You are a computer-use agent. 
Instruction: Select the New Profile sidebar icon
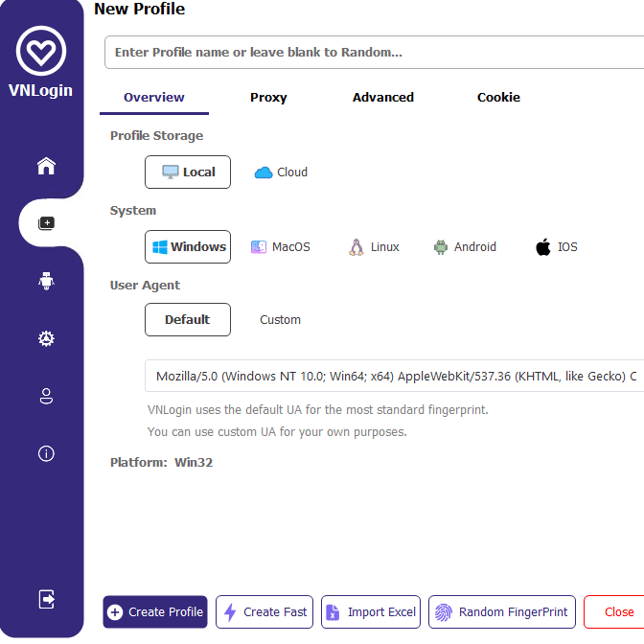46,223
